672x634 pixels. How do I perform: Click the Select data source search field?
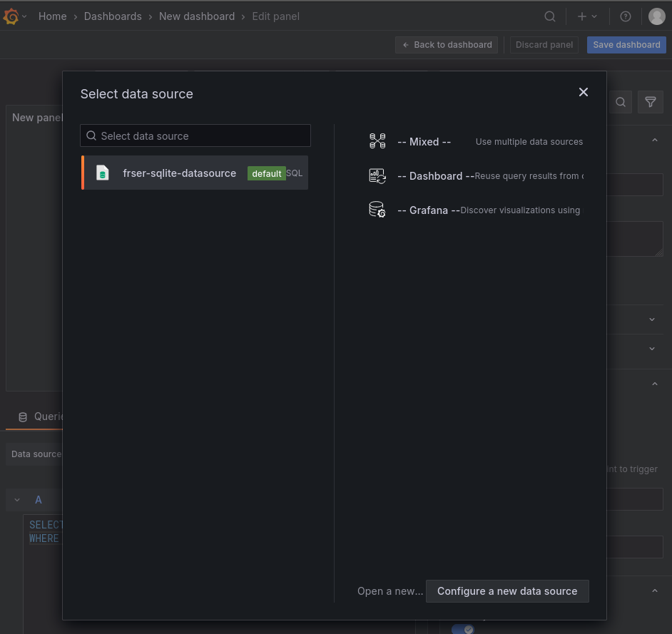(195, 136)
